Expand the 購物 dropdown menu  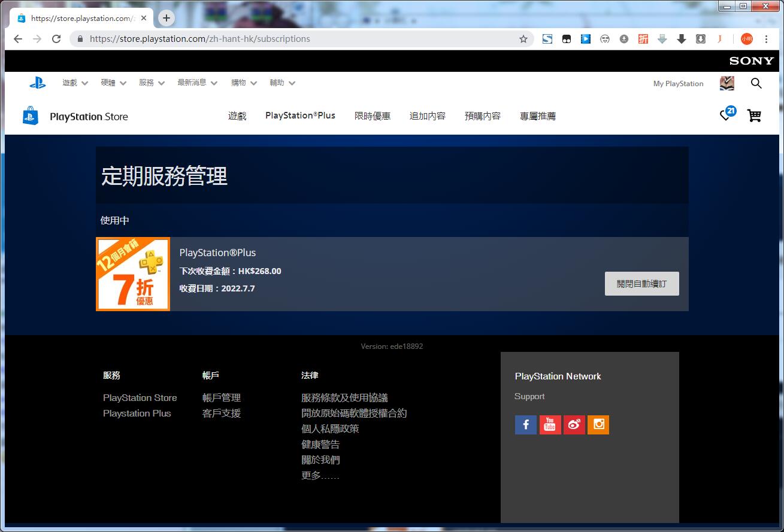click(244, 83)
